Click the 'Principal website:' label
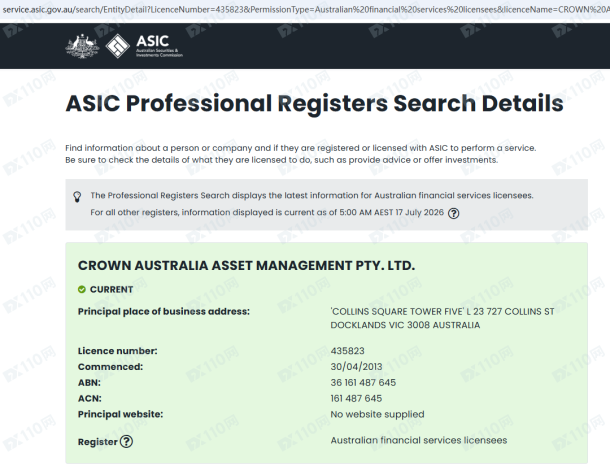Image resolution: width=610 pixels, height=466 pixels. pyautogui.click(x=120, y=414)
